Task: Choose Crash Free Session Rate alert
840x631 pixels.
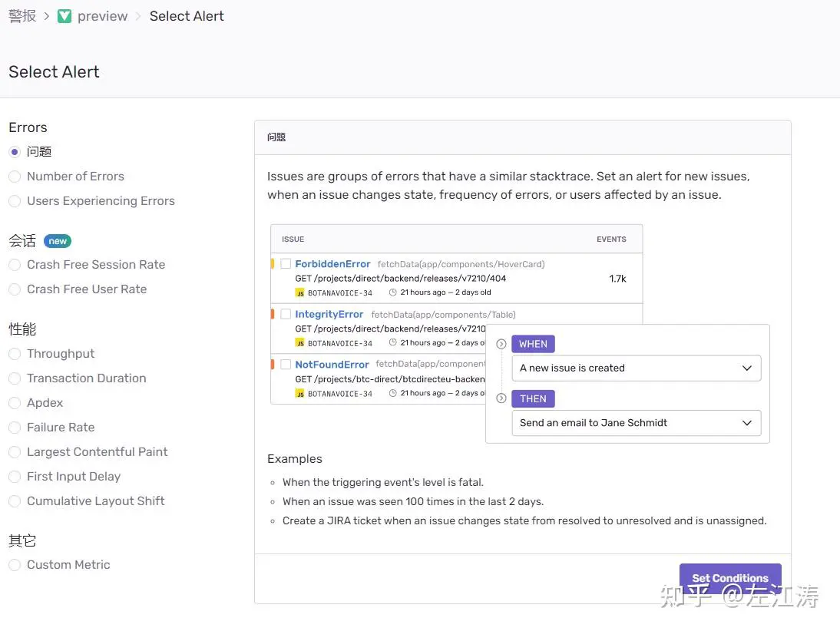Action: (x=15, y=265)
